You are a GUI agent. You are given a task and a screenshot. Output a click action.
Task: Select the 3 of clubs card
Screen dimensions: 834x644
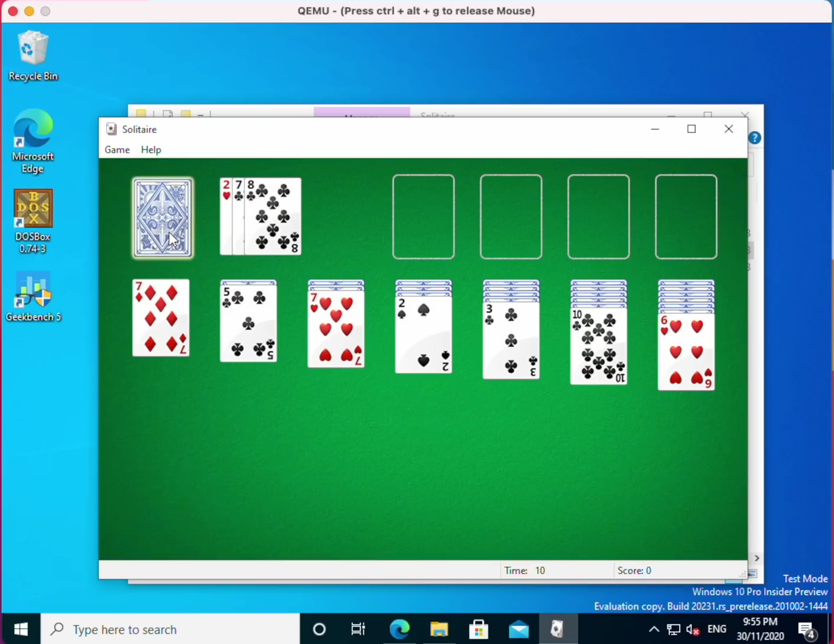click(x=511, y=341)
